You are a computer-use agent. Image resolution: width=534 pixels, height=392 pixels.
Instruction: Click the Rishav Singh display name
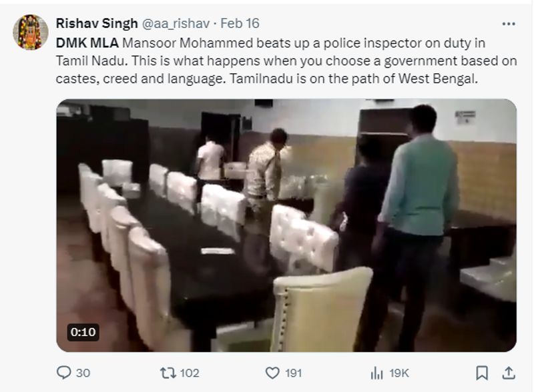point(96,23)
